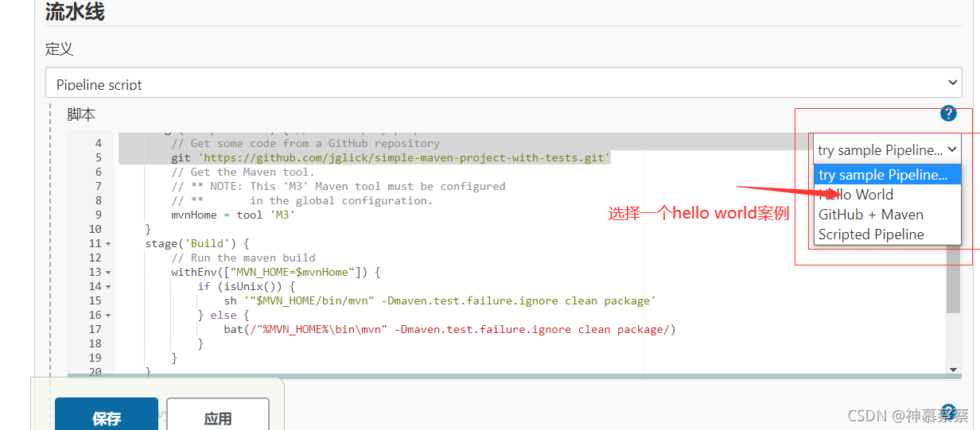Click the withEnv MVN_HOME code line
The image size is (980, 430).
(275, 272)
